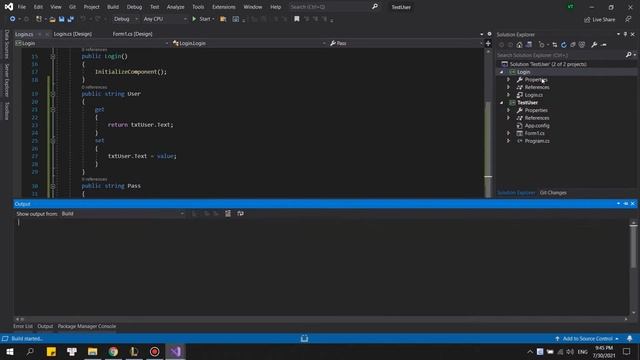Viewport: 640px width, 360px height.
Task: Click the Refresh icon in Solution Explorer
Action: 564,44
